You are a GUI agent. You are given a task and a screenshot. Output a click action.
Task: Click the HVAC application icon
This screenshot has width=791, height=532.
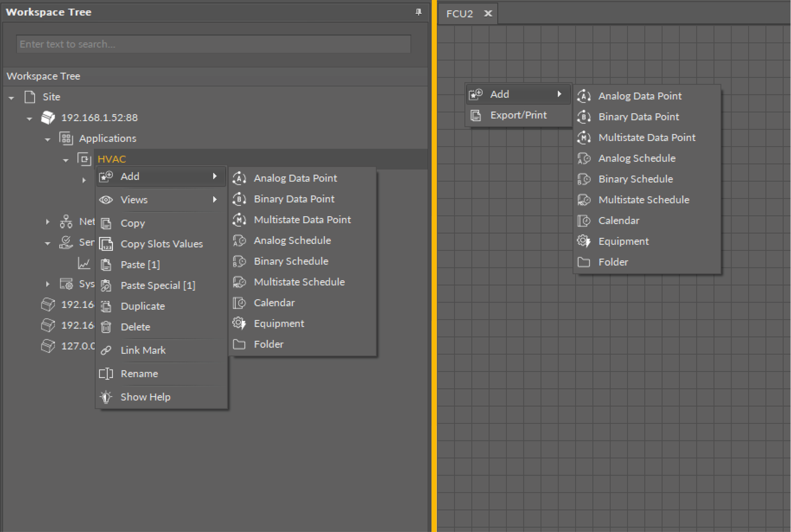(x=84, y=159)
